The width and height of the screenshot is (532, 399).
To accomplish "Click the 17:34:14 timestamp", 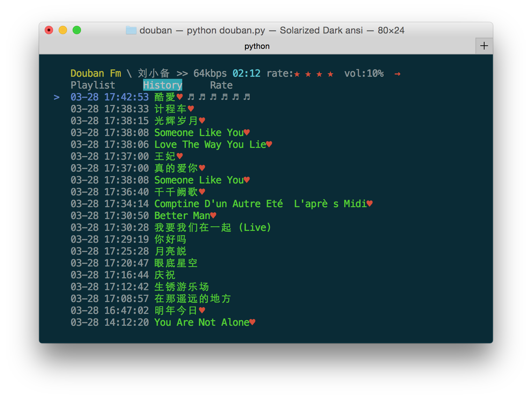I will 126,204.
